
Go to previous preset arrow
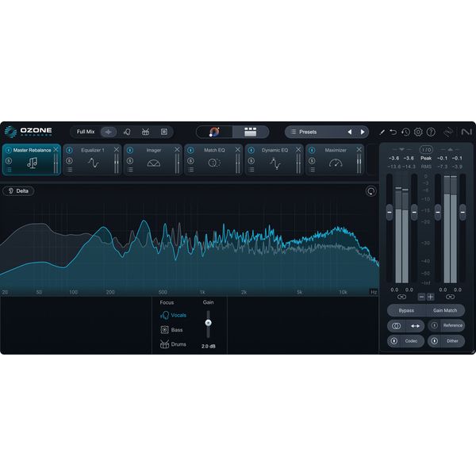pos(350,132)
